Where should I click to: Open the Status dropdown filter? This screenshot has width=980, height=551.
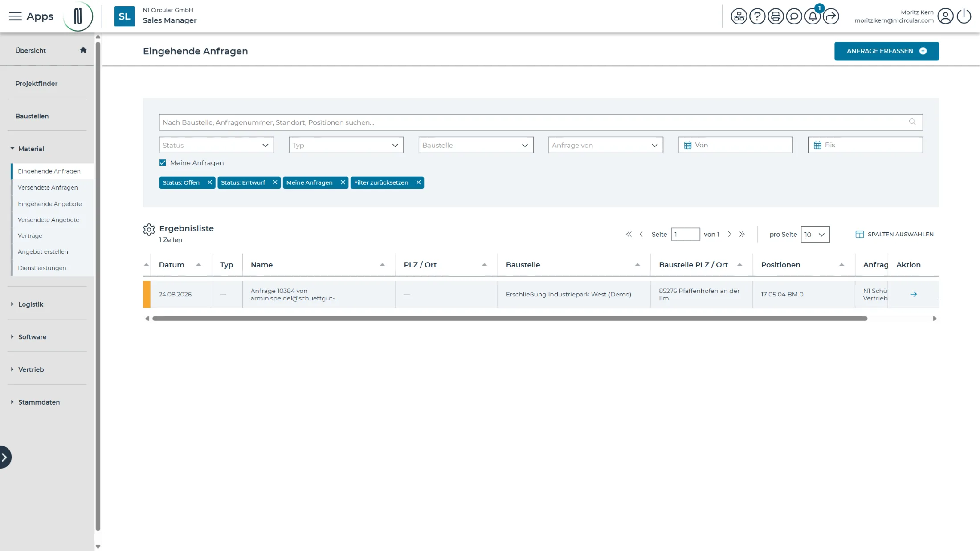216,145
